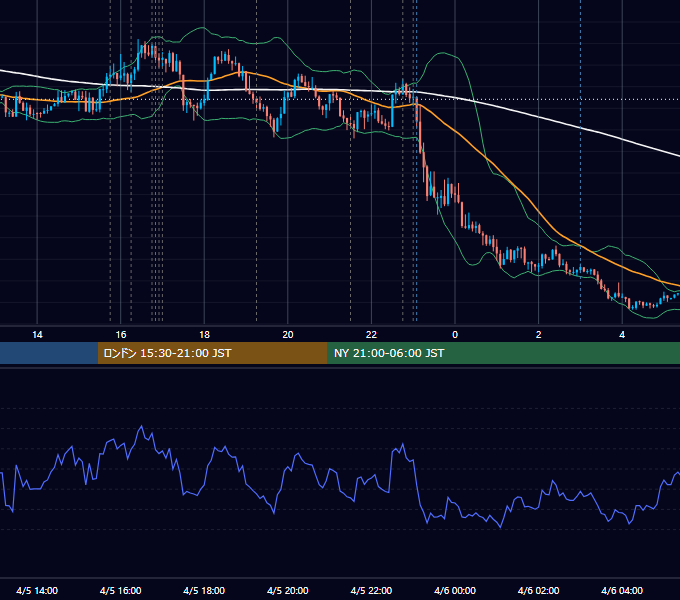Screen dimensions: 680x600
Task: Click the NY 21:00-06:00 JST session bar
Action: pyautogui.click(x=503, y=353)
